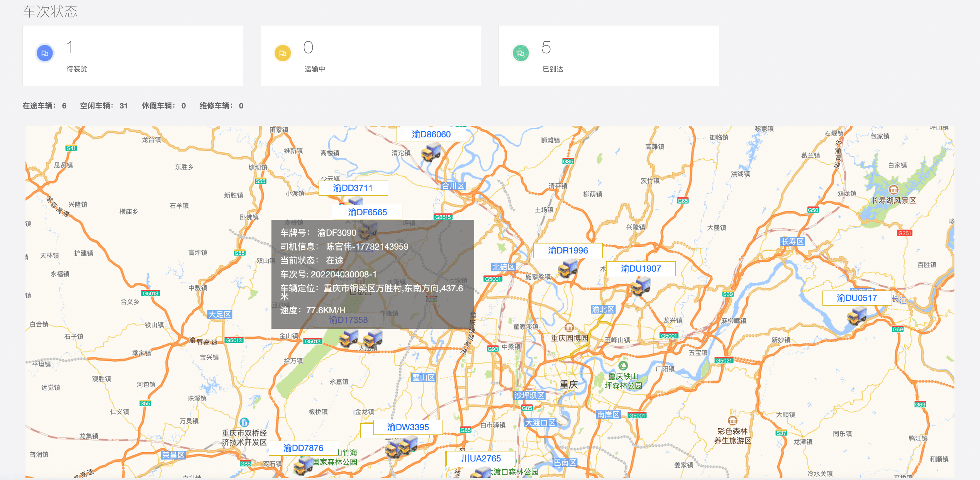Screen dimensions: 980x480
Task: Select the 渝DD3711 vehicle label
Action: point(353,188)
